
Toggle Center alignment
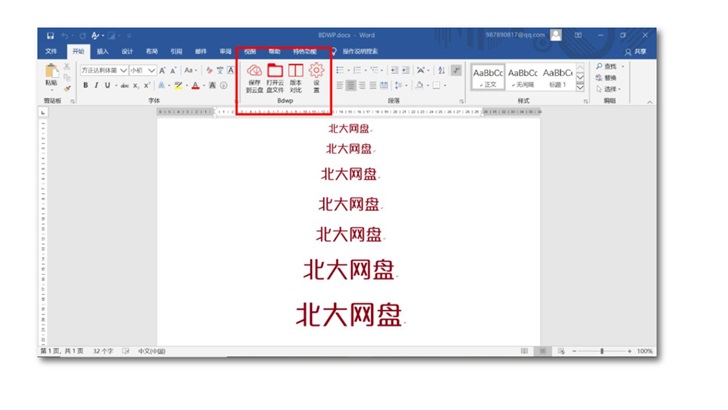tap(351, 85)
